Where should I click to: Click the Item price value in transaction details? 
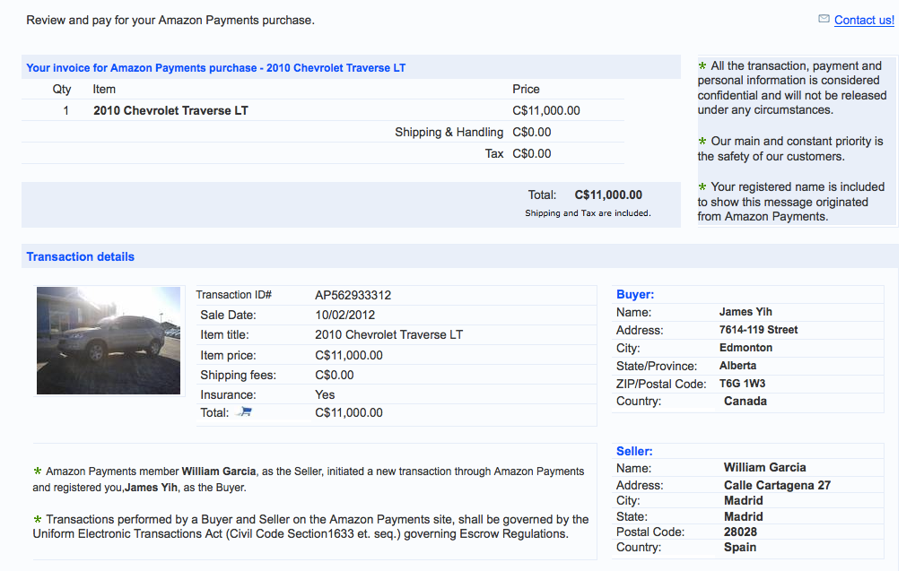click(x=349, y=356)
